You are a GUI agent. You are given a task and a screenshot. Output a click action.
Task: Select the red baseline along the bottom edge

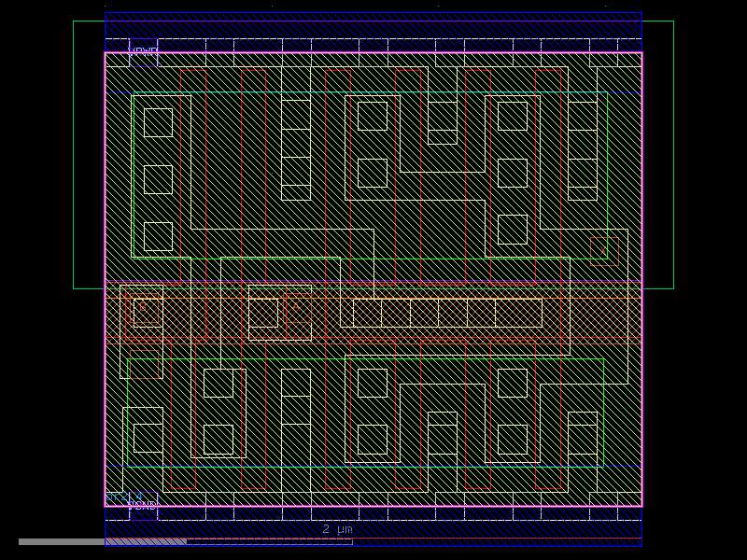pyautogui.click(x=373, y=539)
